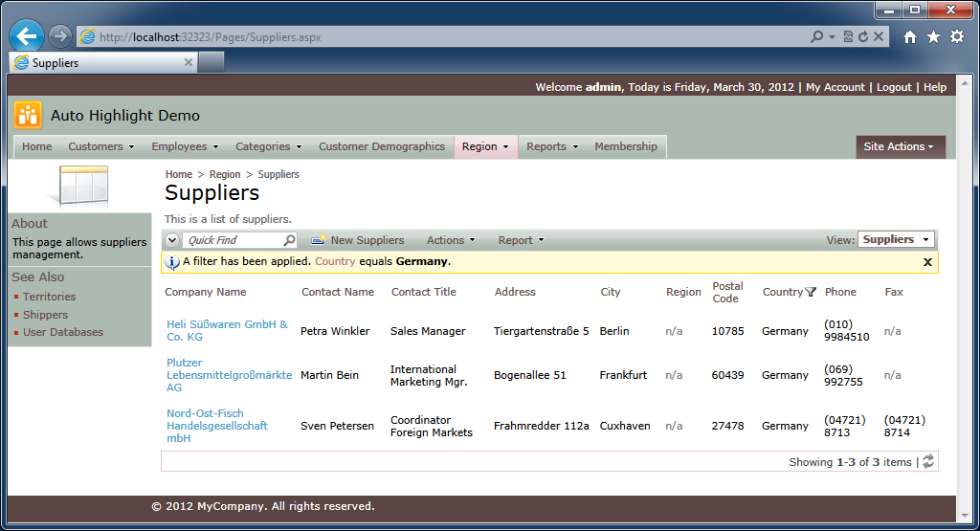
Task: Open favorites with the star icon
Action: [x=933, y=37]
